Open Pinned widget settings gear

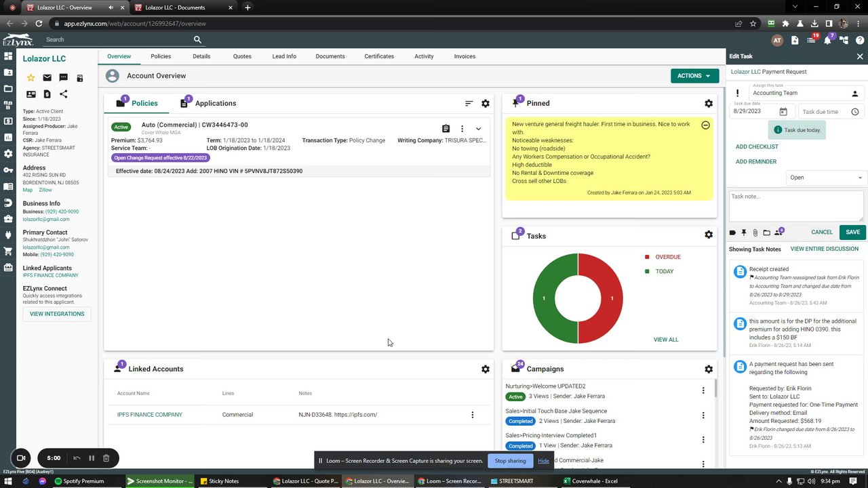tap(709, 104)
